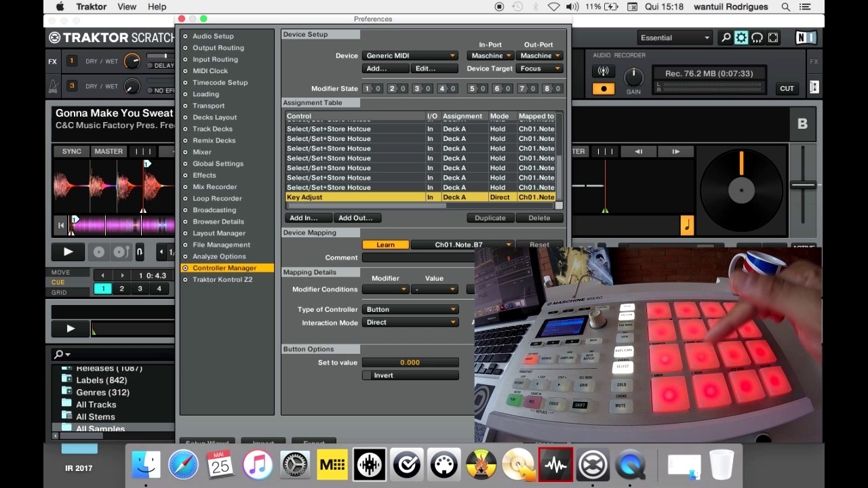Open Type of Controller Button dropdown

pos(410,310)
